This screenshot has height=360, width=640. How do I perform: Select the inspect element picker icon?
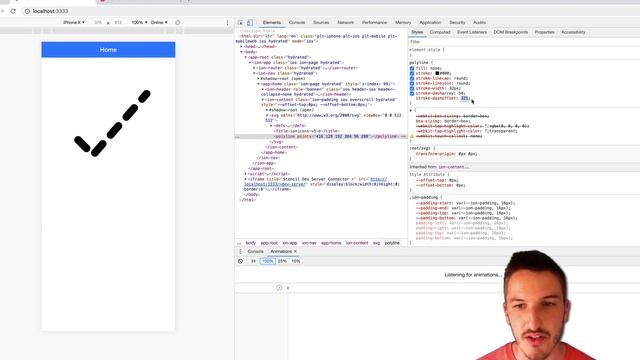(x=240, y=23)
